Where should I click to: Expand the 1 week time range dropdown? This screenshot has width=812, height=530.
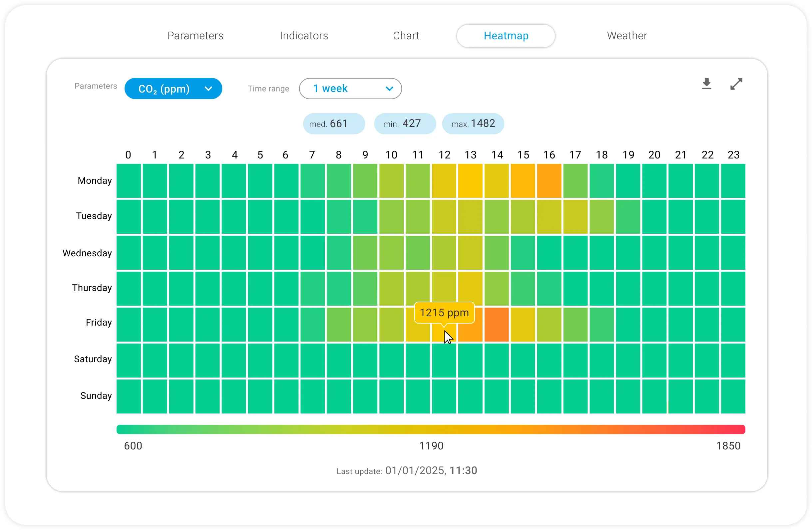(x=350, y=89)
